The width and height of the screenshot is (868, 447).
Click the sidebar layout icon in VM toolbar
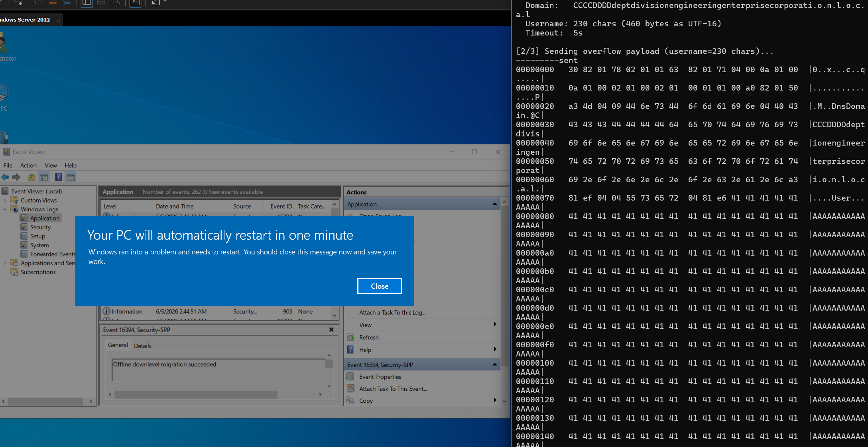point(87,3)
